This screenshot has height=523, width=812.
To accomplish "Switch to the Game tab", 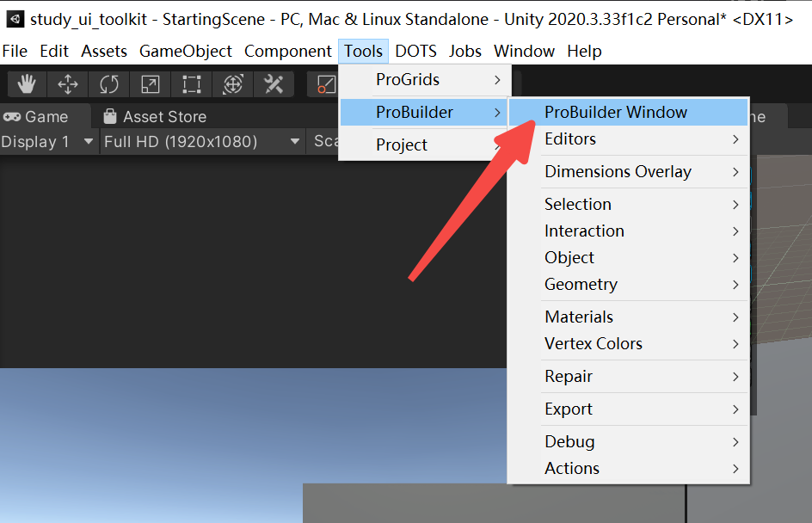I will click(43, 116).
